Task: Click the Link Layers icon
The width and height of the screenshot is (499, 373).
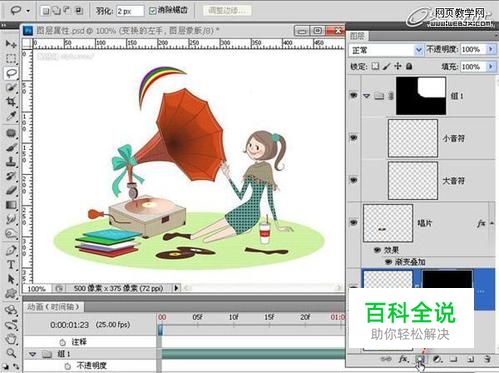Action: point(386,359)
